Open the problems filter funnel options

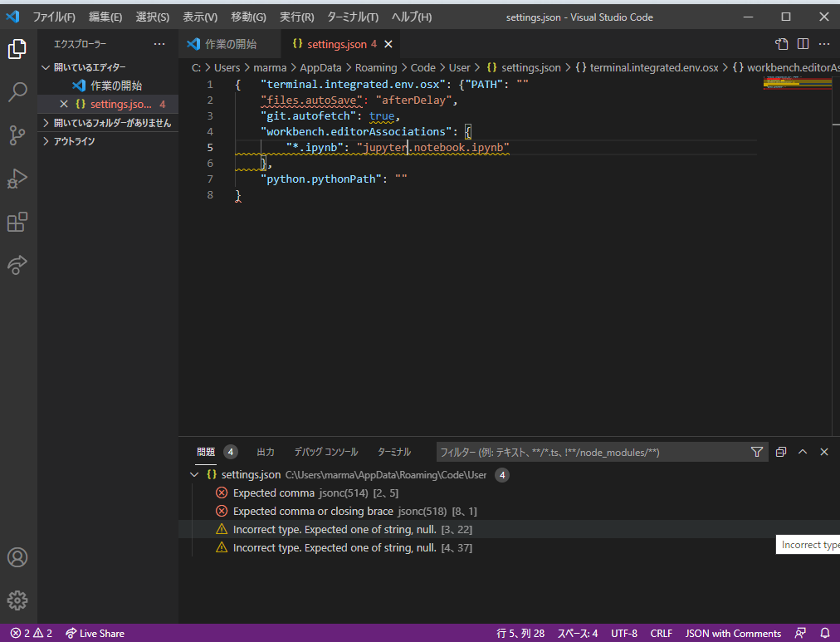[756, 452]
